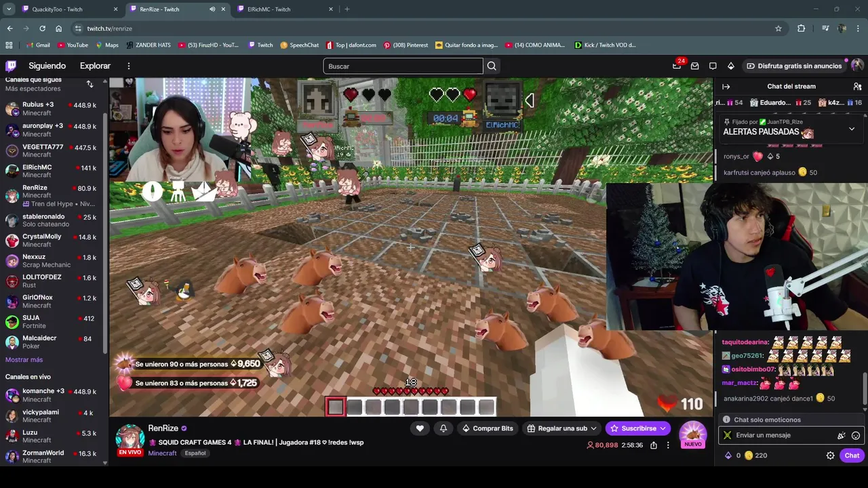
Task: Expand pinned ALERTAS PAUSADAS message
Action: (852, 129)
